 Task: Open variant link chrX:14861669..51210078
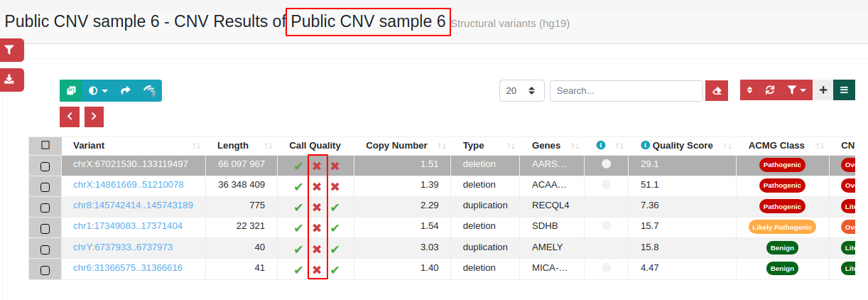(x=129, y=185)
